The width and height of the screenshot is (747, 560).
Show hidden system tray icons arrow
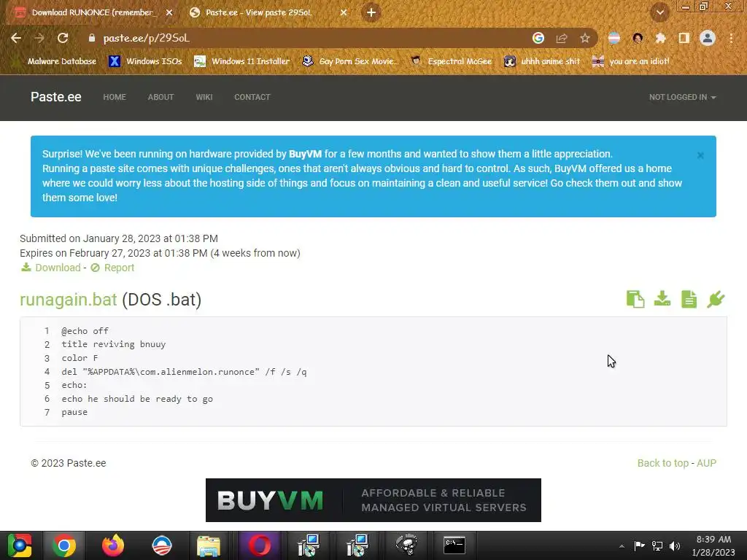coord(622,546)
